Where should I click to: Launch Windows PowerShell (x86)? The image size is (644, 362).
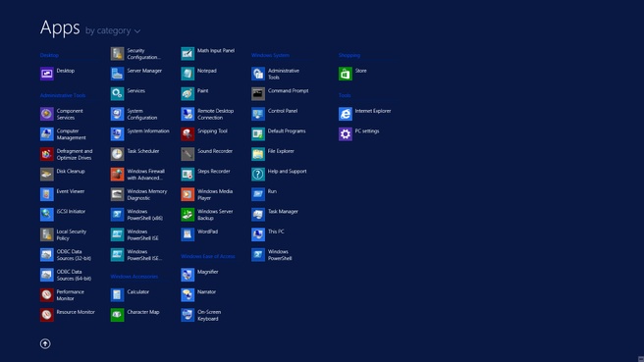[x=137, y=215]
